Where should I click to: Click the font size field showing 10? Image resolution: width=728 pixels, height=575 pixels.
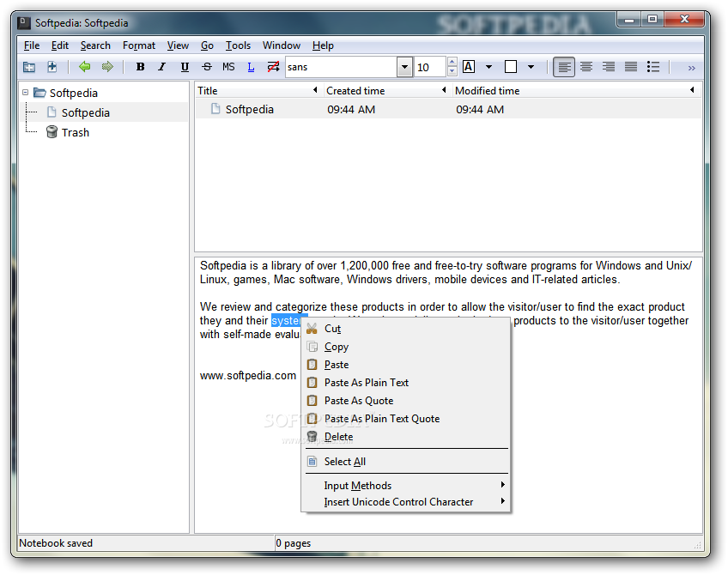[430, 67]
